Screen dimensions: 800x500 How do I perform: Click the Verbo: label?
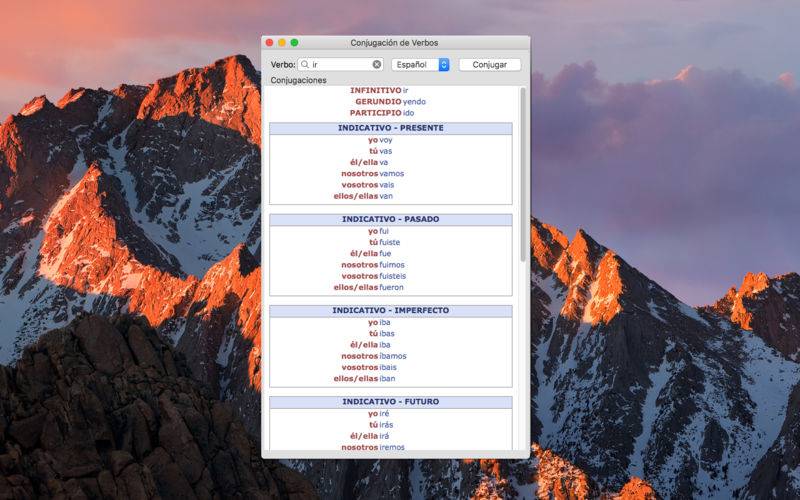tap(283, 65)
